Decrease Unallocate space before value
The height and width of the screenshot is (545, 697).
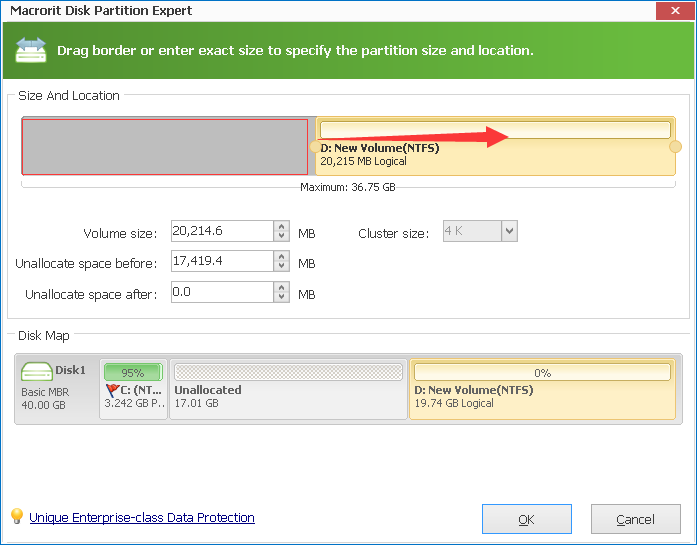(x=281, y=266)
